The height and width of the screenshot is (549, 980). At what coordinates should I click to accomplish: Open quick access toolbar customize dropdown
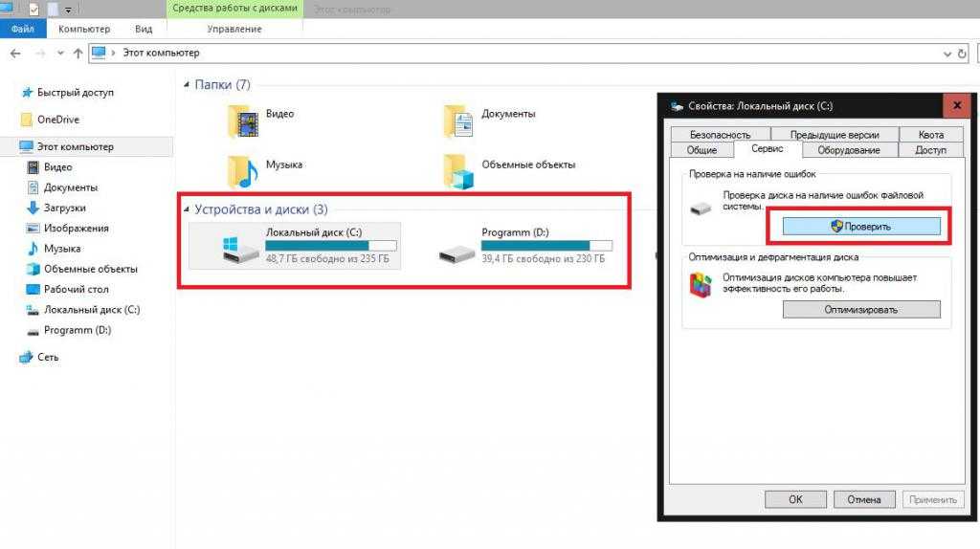[x=68, y=10]
